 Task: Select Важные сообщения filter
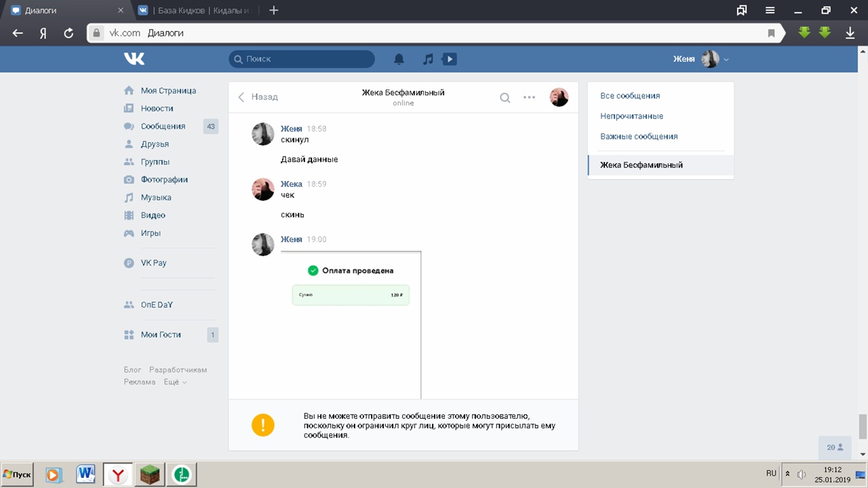pos(639,136)
